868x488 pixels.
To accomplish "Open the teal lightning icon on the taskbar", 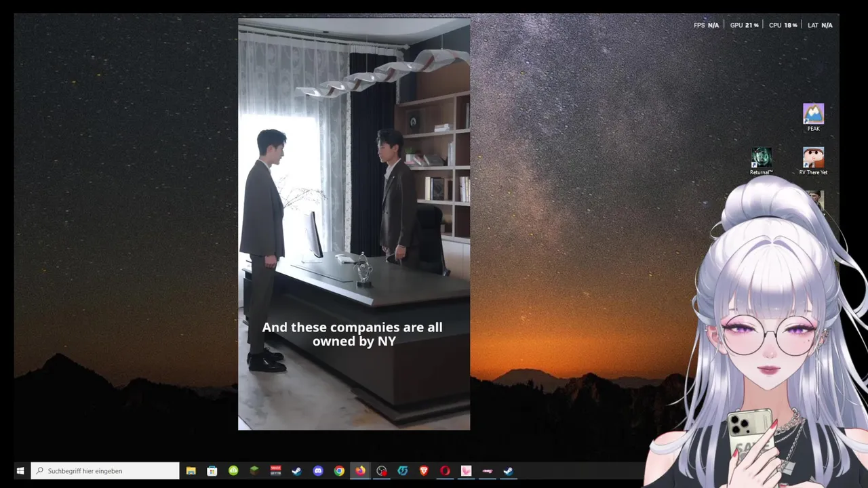I will pos(403,470).
